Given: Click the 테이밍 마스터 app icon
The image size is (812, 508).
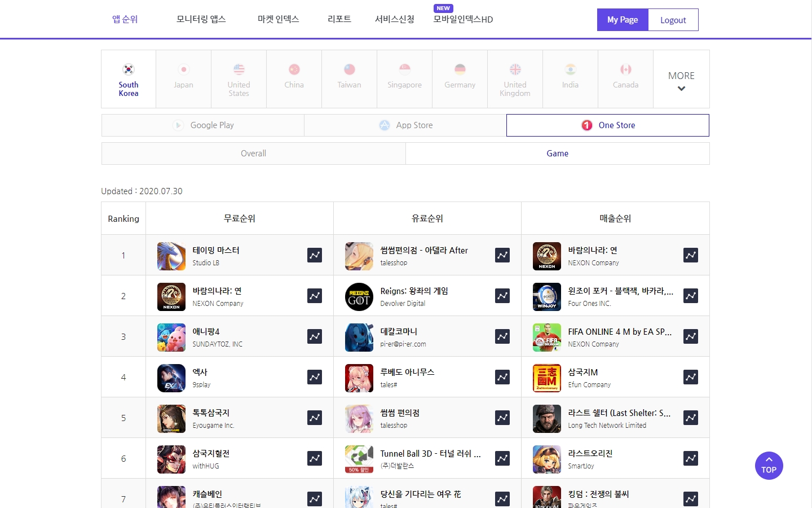Looking at the screenshot, I should coord(171,256).
